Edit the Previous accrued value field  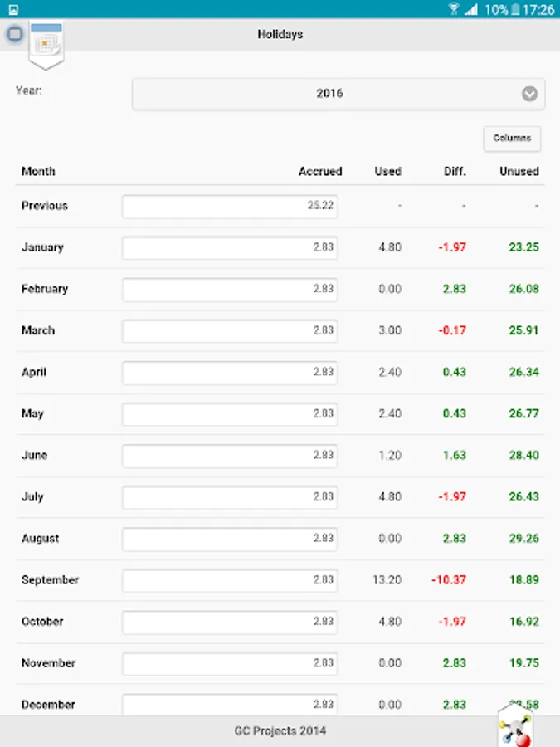[230, 207]
